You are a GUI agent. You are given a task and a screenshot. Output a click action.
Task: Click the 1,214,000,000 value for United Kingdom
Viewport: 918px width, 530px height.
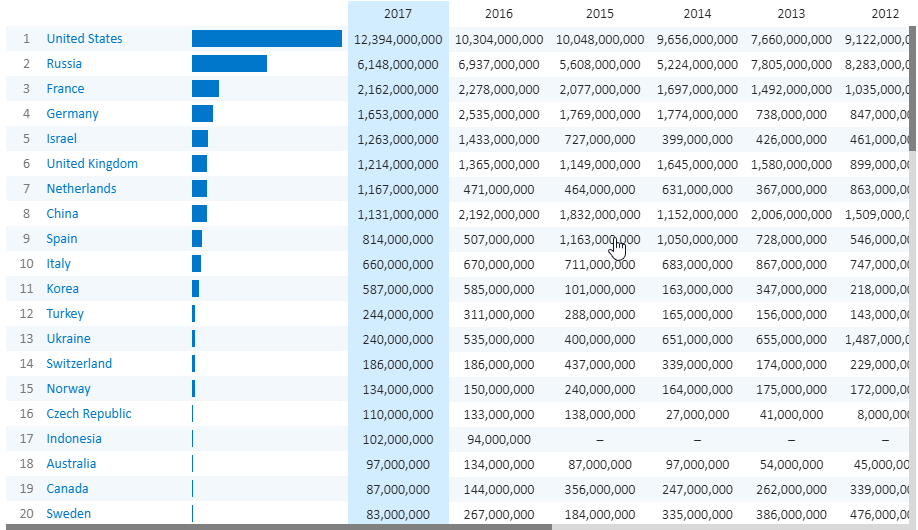[x=398, y=165]
